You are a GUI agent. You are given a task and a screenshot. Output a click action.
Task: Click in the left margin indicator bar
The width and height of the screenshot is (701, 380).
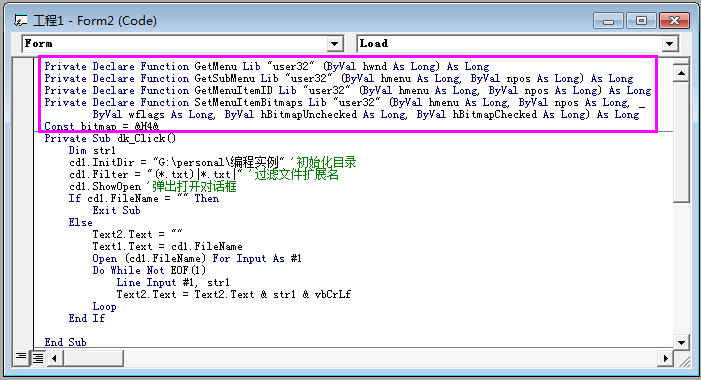coord(22,203)
